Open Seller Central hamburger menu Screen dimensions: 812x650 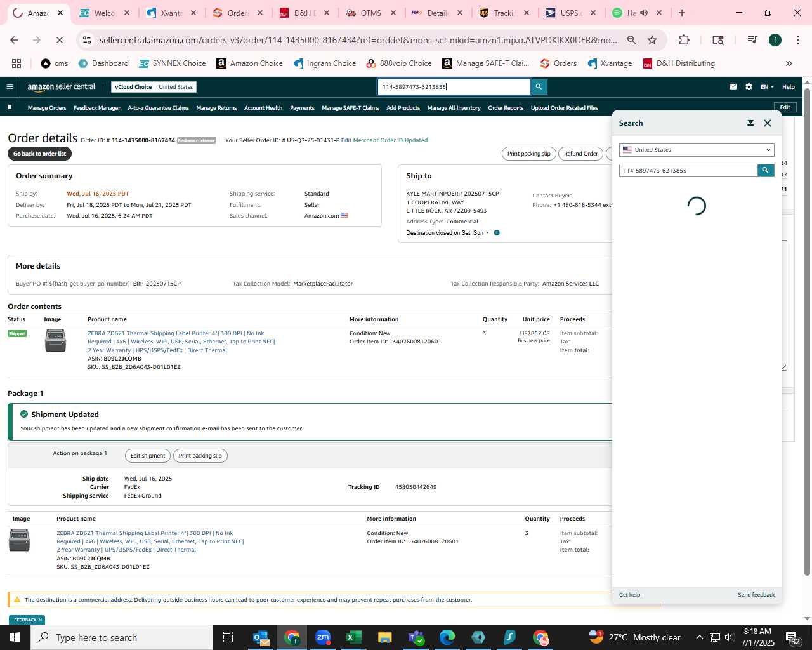10,87
